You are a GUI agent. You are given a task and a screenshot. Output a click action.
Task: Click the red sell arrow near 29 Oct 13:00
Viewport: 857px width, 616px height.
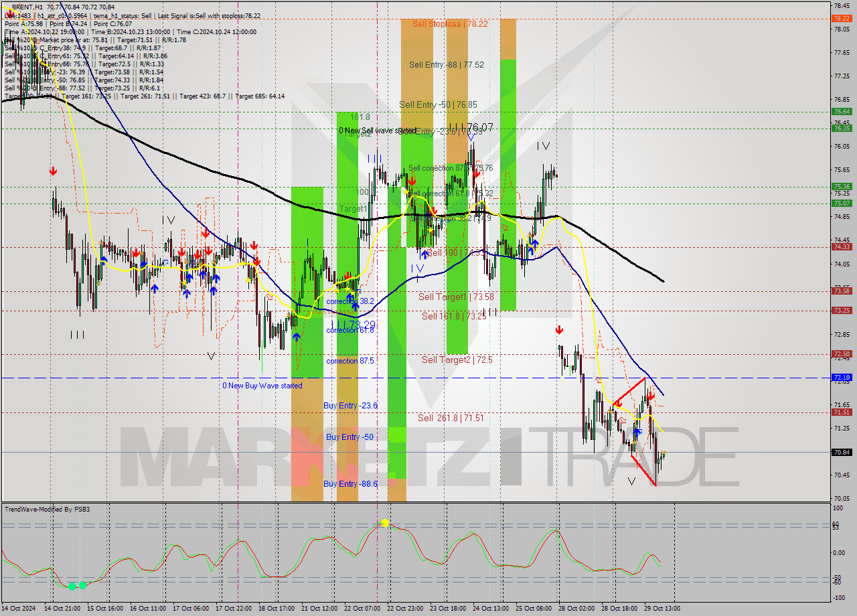650,396
